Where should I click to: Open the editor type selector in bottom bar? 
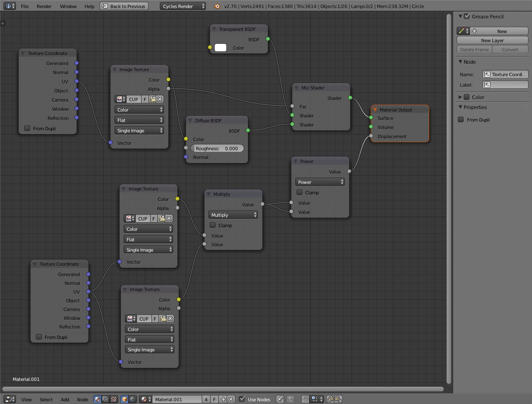point(10,399)
